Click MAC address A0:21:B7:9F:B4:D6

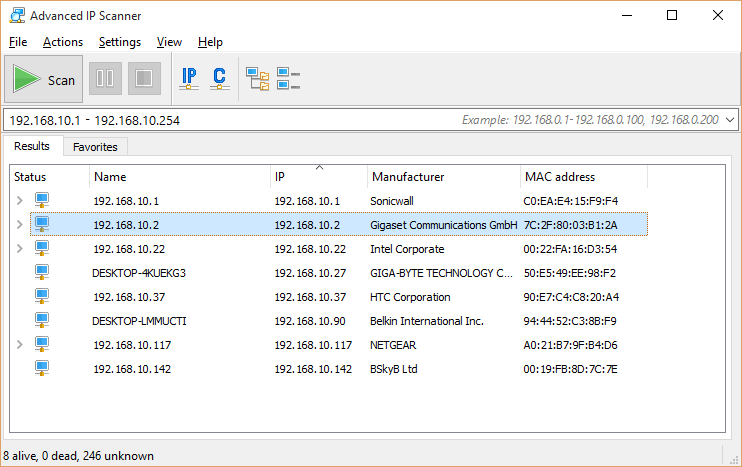pos(571,345)
